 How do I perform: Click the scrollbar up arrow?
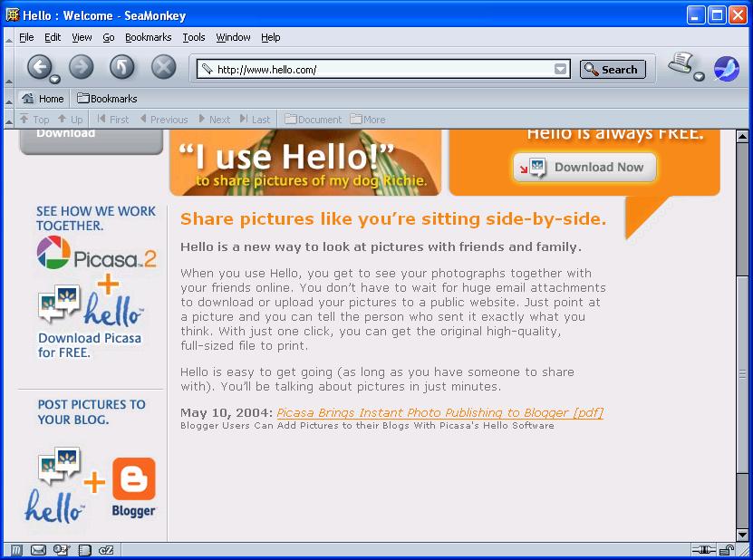pyautogui.click(x=742, y=136)
